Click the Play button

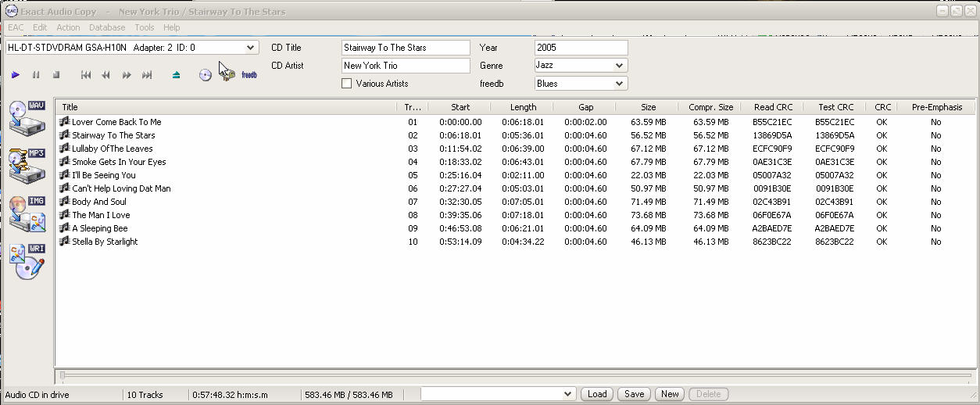16,75
